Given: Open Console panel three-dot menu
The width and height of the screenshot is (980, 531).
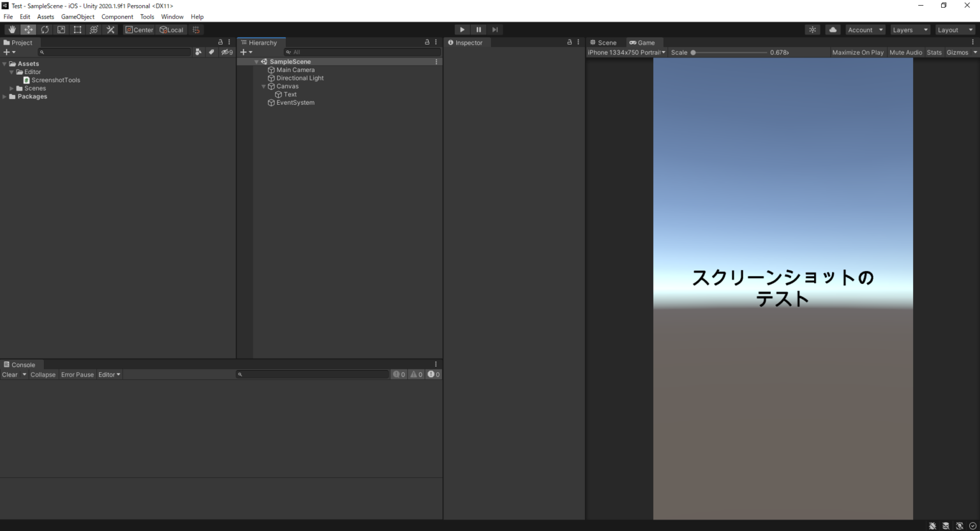Looking at the screenshot, I should point(436,364).
